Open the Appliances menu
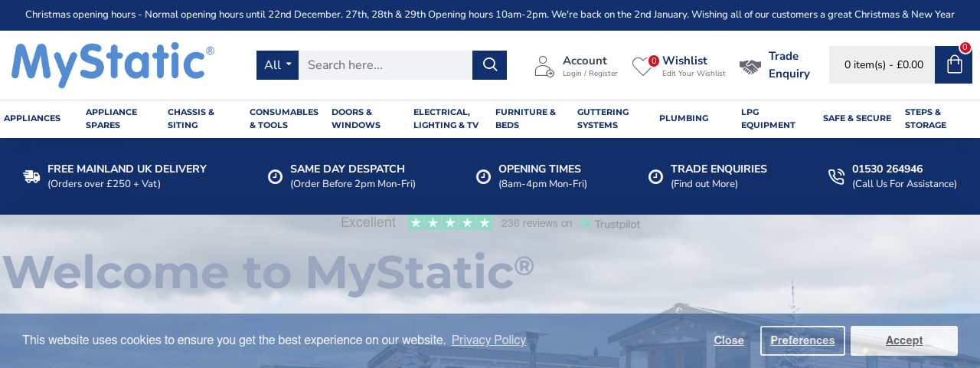Viewport: 980px width, 368px height. (x=32, y=118)
